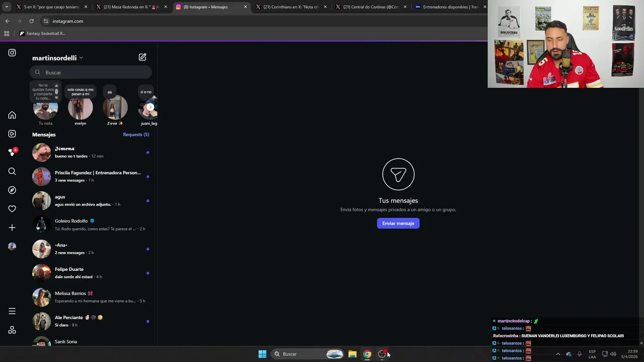Image resolution: width=644 pixels, height=362 pixels.
Task: Click the taskbar Buscar search box
Action: click(308, 354)
